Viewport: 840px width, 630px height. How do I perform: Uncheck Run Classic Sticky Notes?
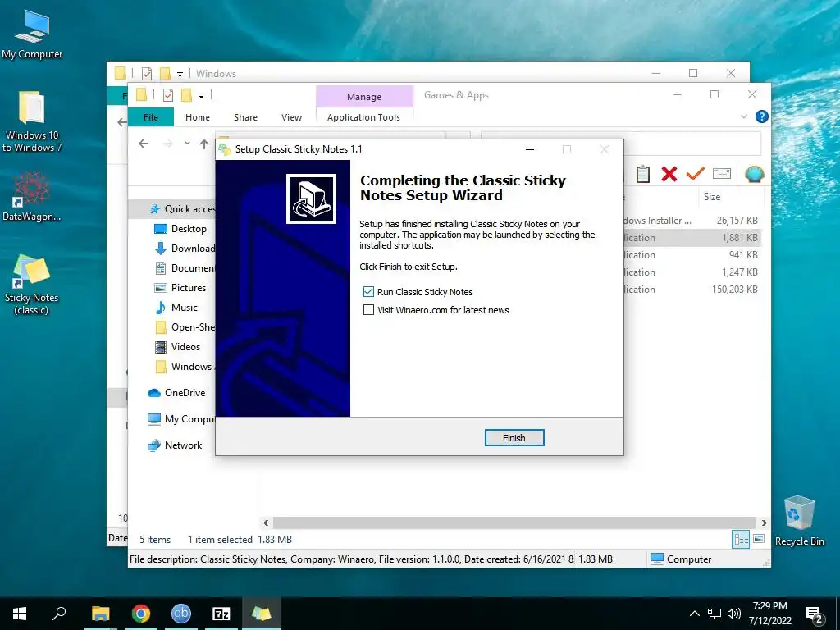(368, 291)
